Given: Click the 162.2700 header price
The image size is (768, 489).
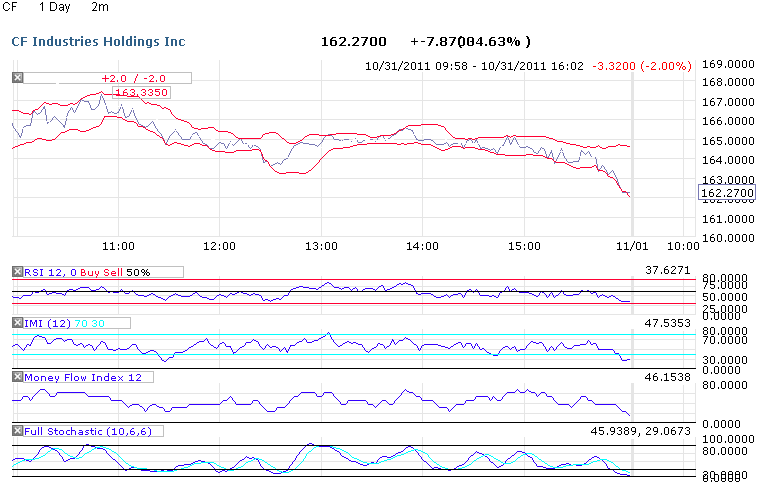Looking at the screenshot, I should tap(354, 42).
